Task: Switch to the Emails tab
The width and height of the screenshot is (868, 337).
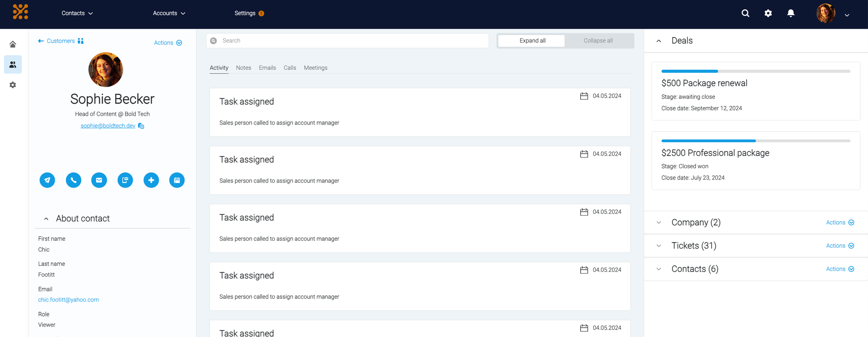Action: point(267,68)
